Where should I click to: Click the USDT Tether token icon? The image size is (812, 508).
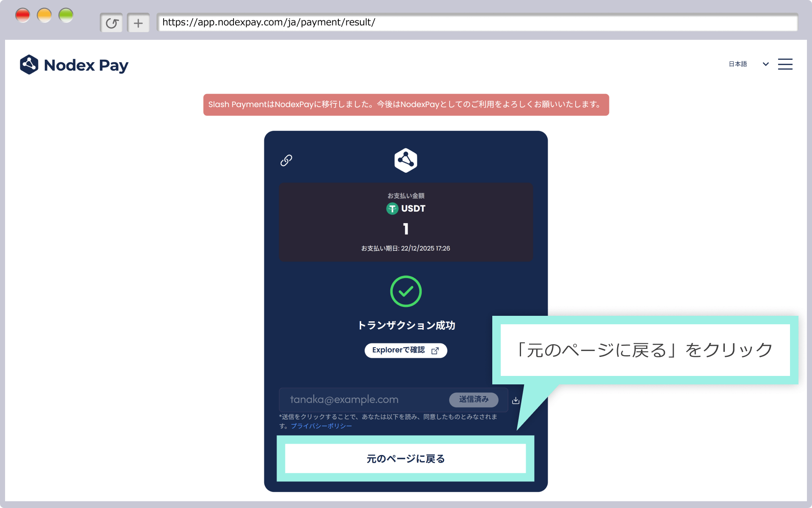coord(392,208)
